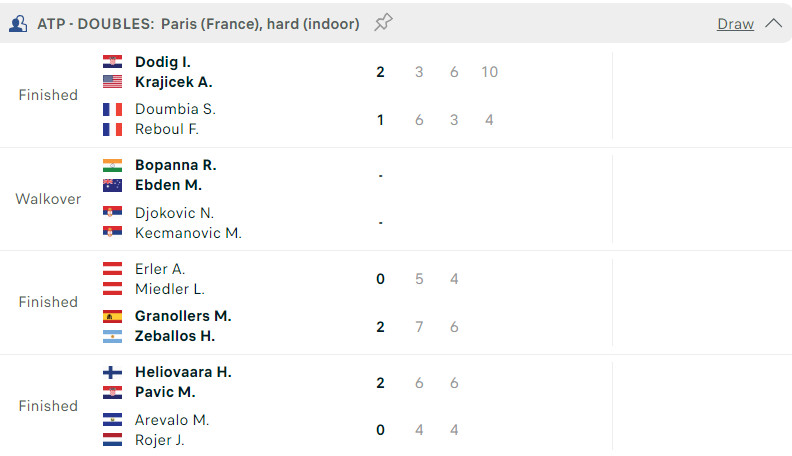Open the Heliovaara/Pavic match score
This screenshot has height=456, width=792.
click(x=380, y=383)
